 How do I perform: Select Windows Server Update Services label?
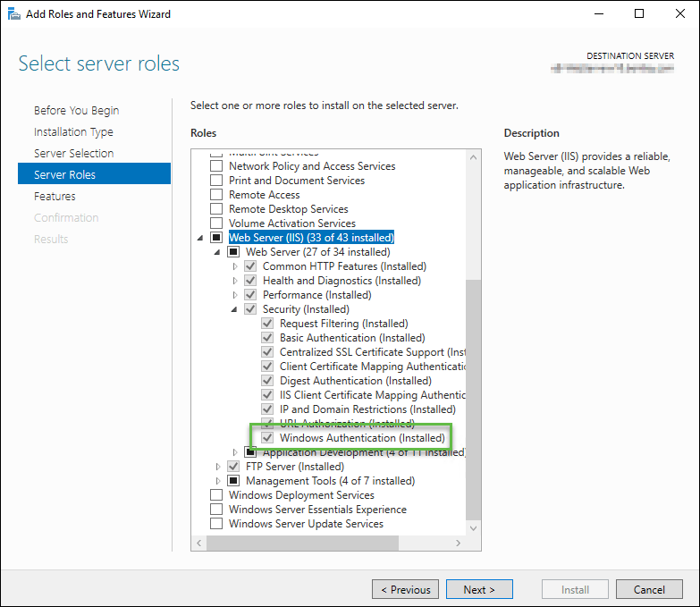[306, 524]
